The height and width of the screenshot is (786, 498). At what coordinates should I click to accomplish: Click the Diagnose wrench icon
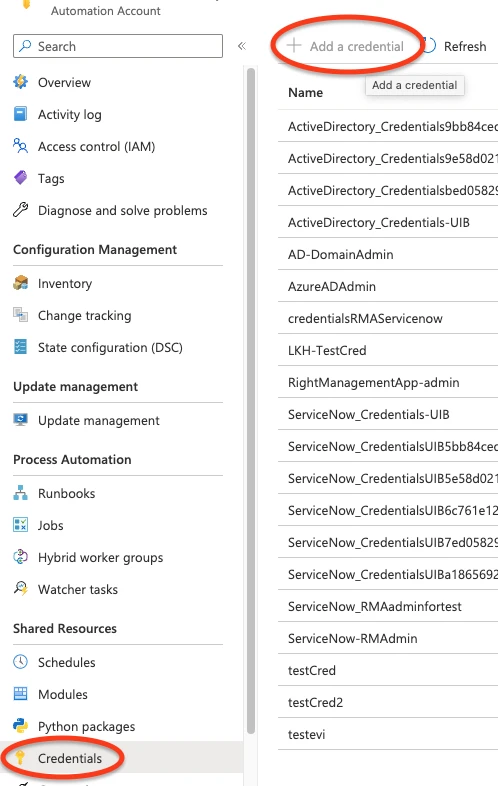coord(21,210)
